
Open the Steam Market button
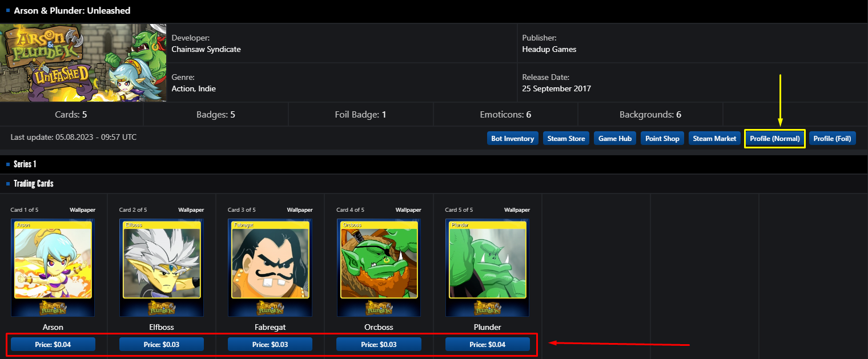tap(714, 138)
